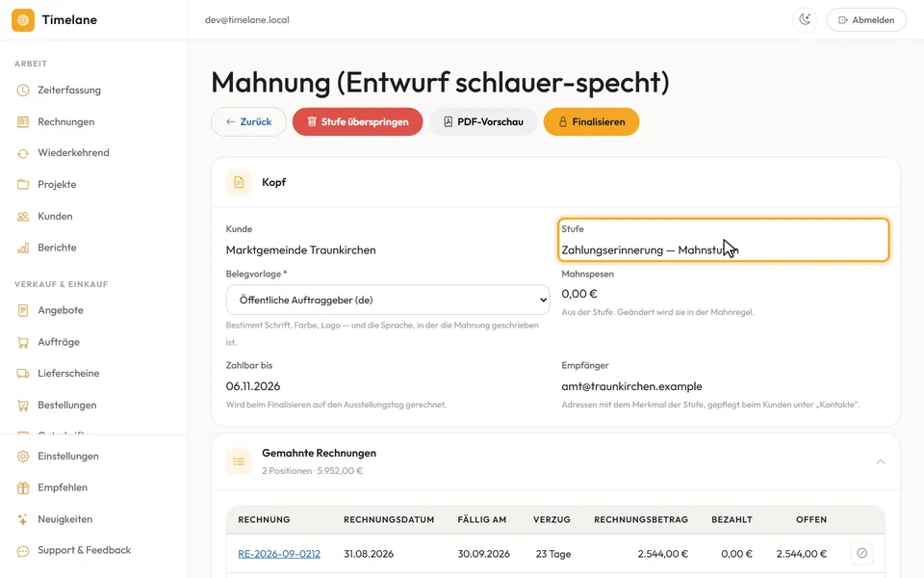The width and height of the screenshot is (924, 578).
Task: Go to Lieferscheine
Action: [68, 374]
